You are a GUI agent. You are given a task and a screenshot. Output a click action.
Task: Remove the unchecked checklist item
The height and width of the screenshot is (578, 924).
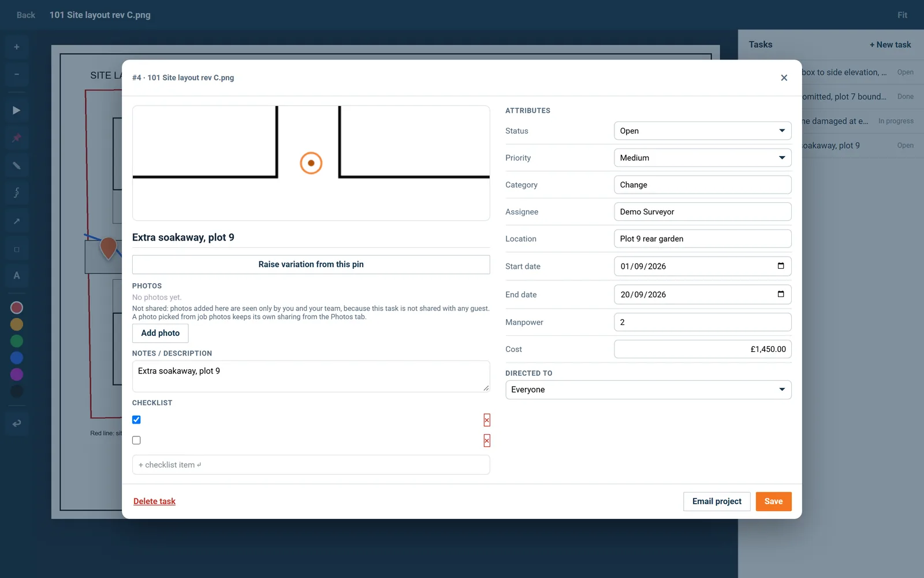point(487,441)
